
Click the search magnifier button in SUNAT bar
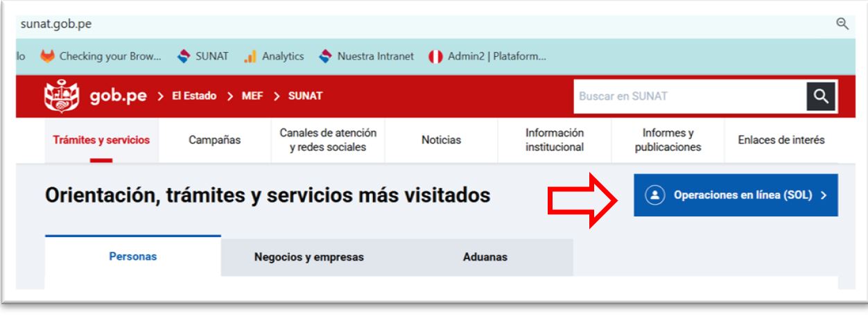click(821, 96)
